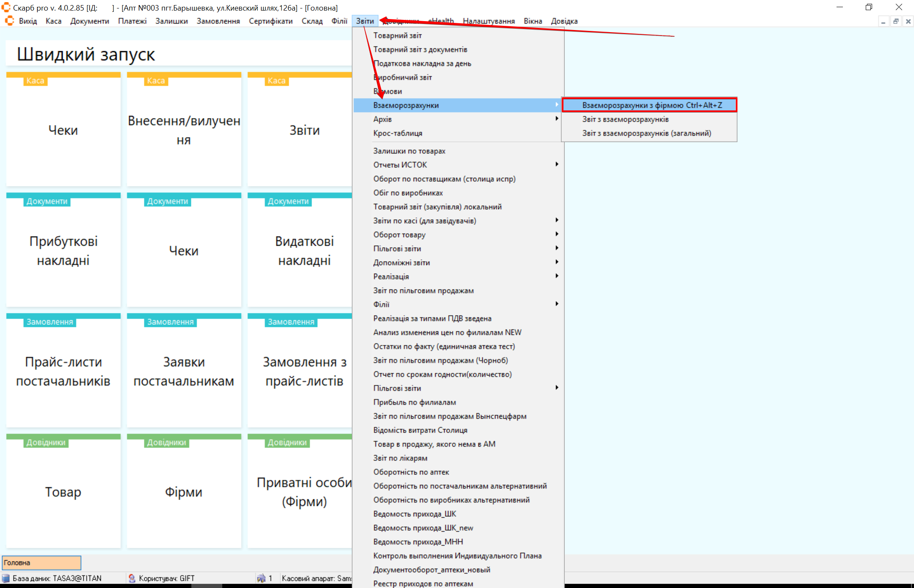Open the Налаштування menu
Screen dimensions: 914x588
tap(489, 21)
